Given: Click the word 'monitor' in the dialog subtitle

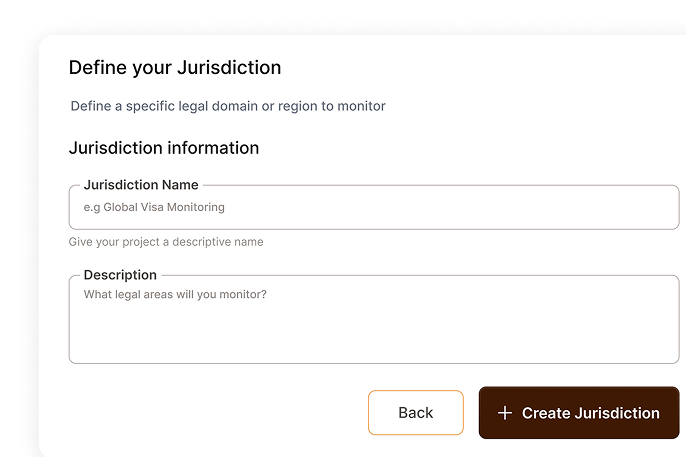Looking at the screenshot, I should click(x=362, y=106).
